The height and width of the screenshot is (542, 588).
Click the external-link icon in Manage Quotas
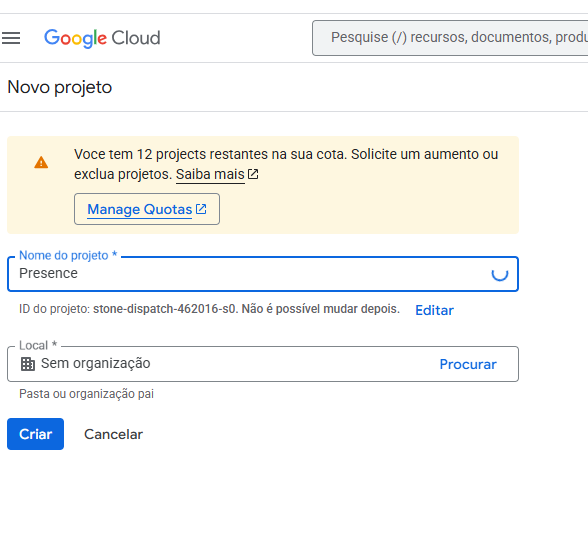point(201,209)
